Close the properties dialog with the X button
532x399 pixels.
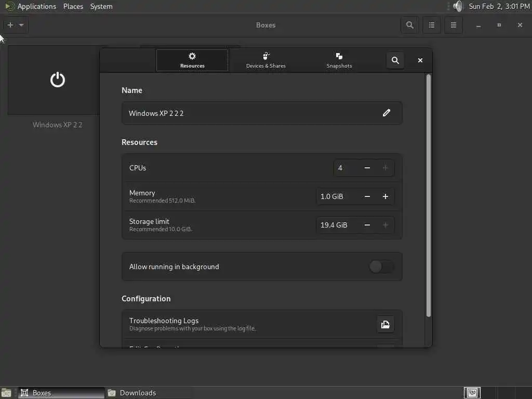(x=420, y=60)
